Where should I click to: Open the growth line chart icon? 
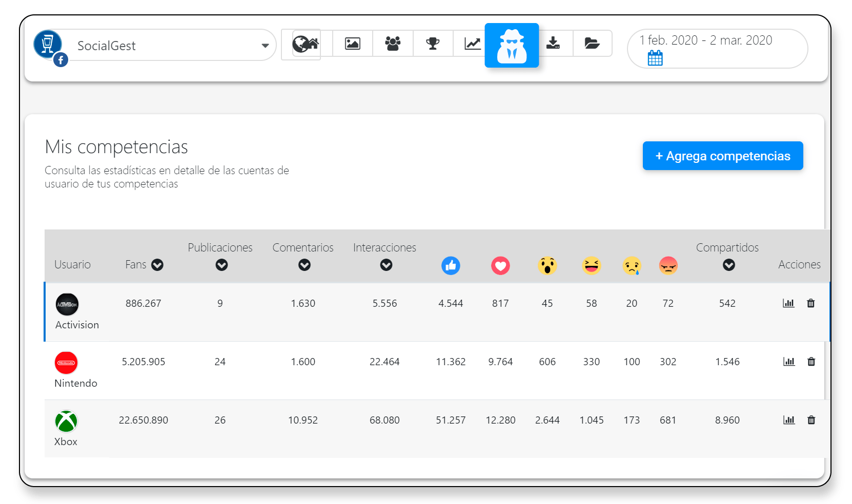[473, 44]
